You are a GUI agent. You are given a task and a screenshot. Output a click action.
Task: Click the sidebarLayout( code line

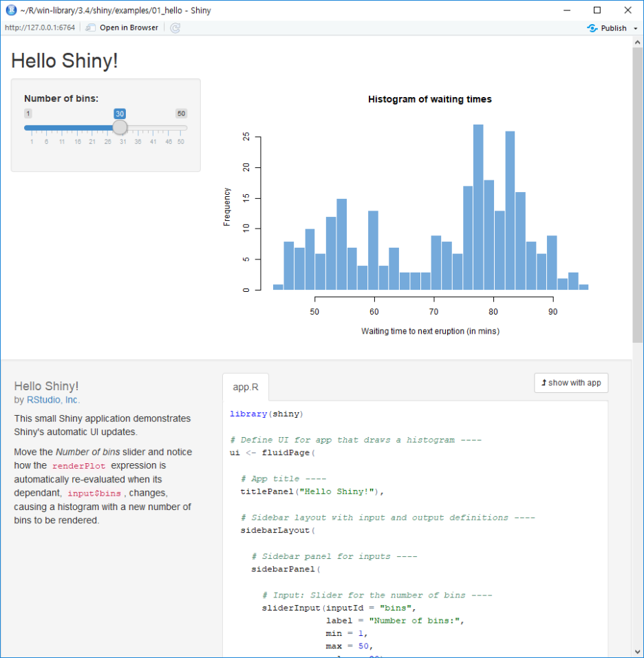click(278, 530)
